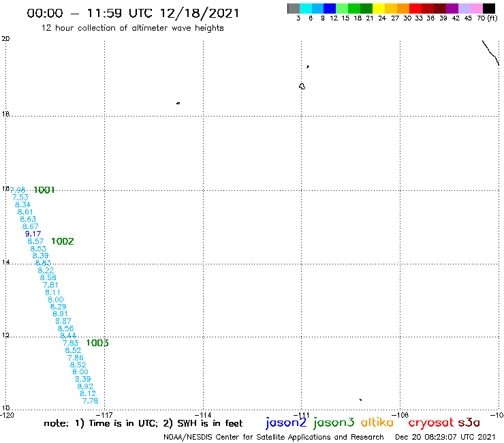Click the subtitle '12 hour collection of altimeter wave heights'

click(132, 28)
